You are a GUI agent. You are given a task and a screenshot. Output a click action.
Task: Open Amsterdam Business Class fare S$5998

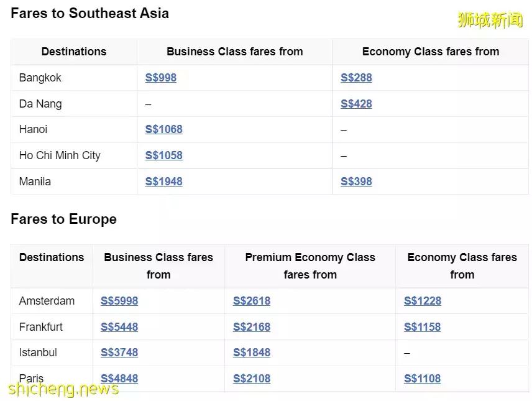119,301
